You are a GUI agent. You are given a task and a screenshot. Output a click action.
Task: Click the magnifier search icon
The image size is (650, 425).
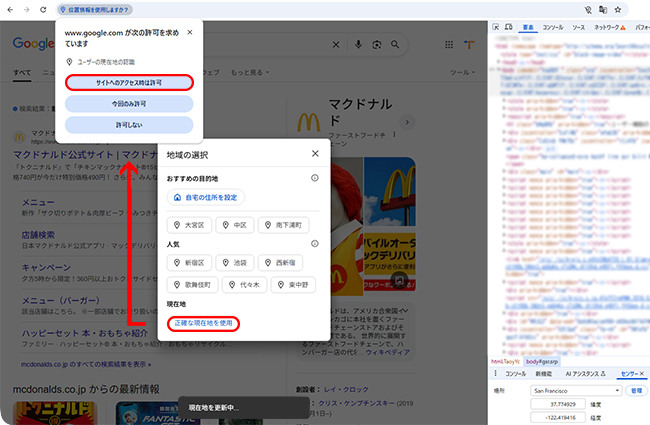(395, 44)
